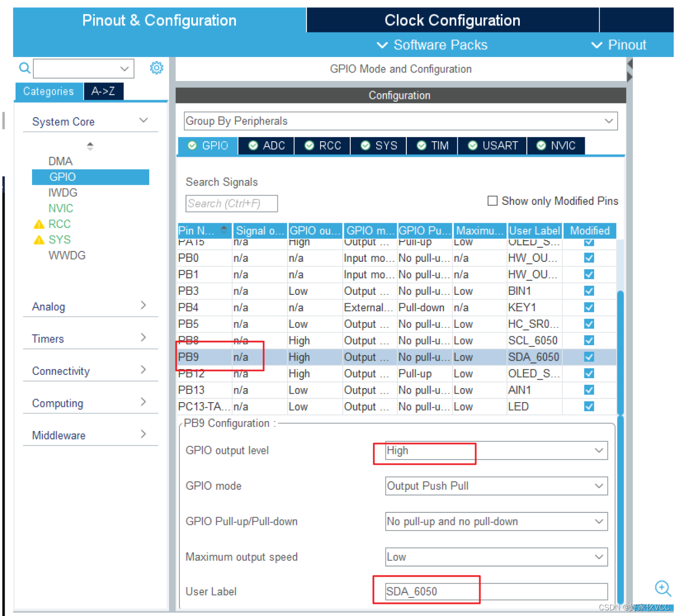677x616 pixels.
Task: Open the Software Packs menu
Action: click(432, 45)
